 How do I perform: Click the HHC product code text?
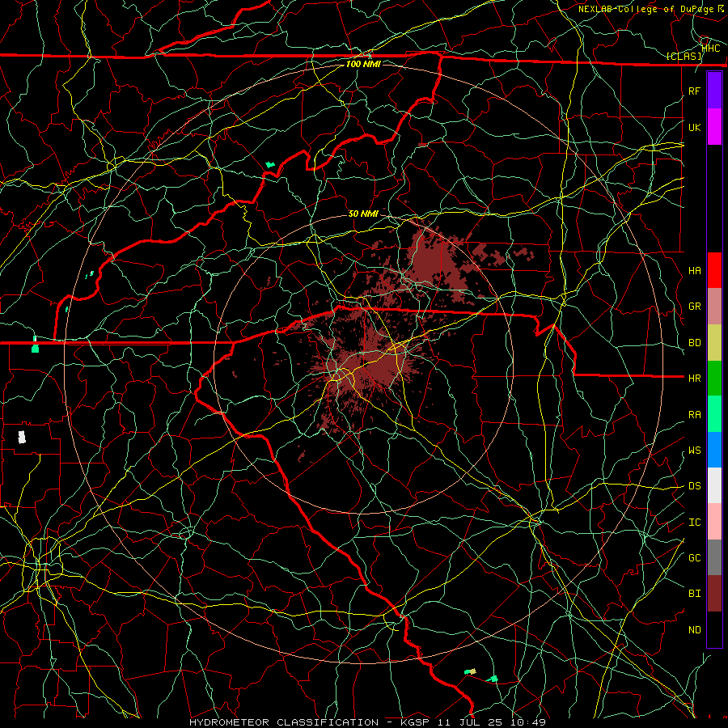pos(711,48)
